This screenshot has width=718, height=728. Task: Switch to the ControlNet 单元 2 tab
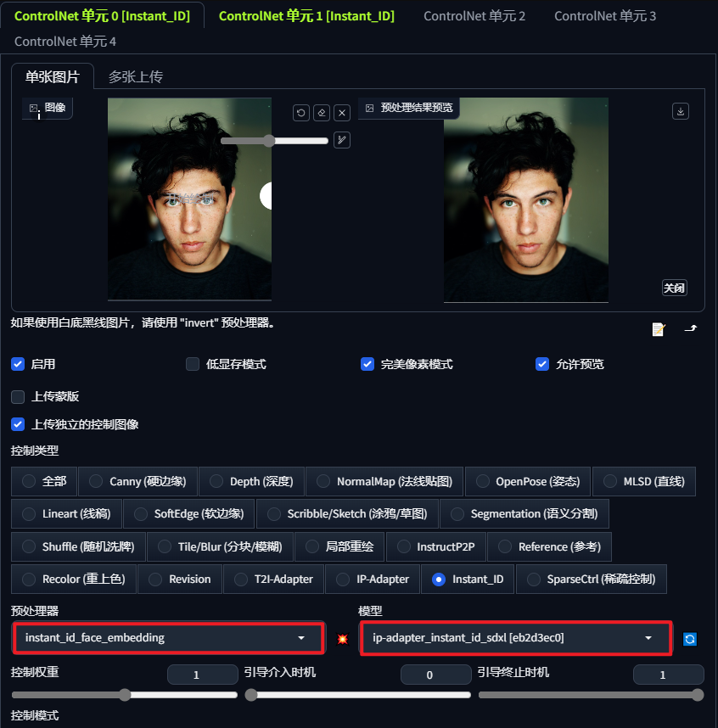[x=474, y=15]
